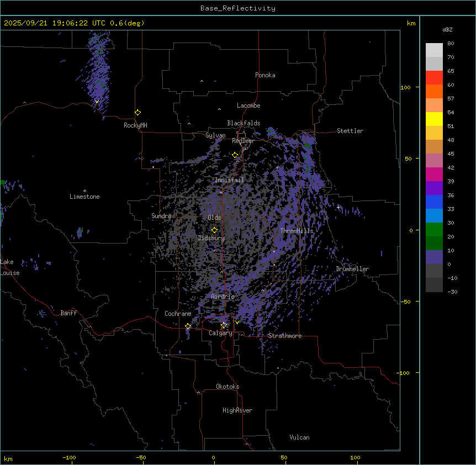Screen dimensions: 476x465
Task: Select the yellow swatch in the dBZ legend
Action: [x=434, y=119]
